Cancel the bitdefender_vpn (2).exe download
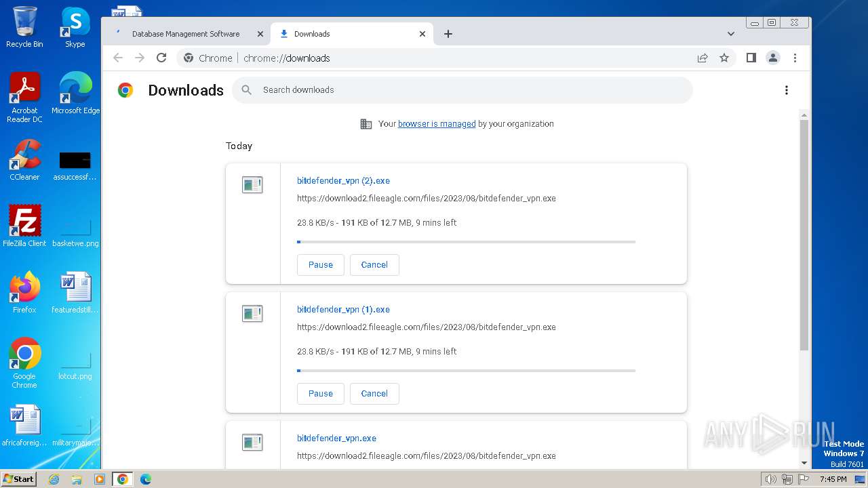The height and width of the screenshot is (488, 868). click(374, 265)
